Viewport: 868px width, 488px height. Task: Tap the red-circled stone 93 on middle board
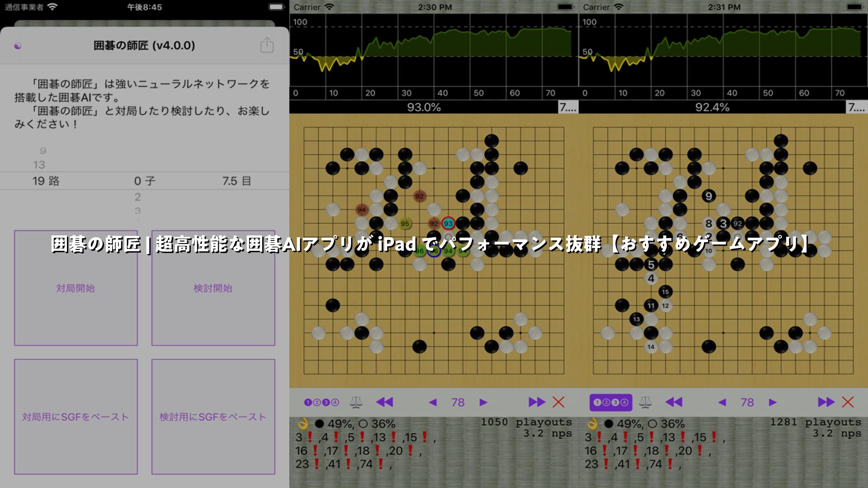[x=448, y=223]
